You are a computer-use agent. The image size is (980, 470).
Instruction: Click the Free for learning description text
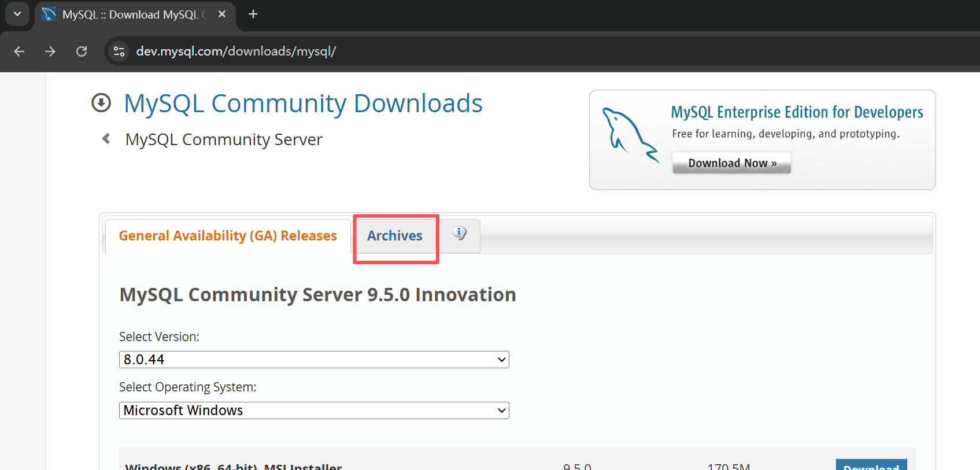[786, 134]
